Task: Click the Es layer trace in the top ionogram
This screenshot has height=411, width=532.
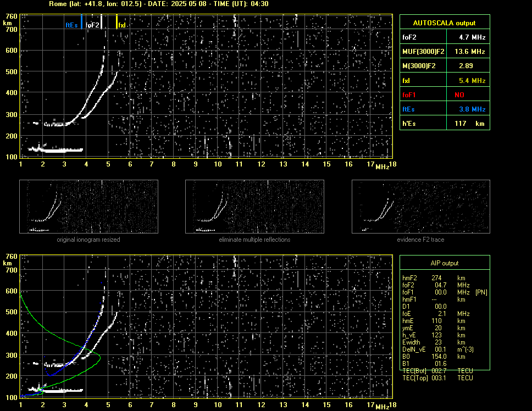Action: (x=56, y=149)
